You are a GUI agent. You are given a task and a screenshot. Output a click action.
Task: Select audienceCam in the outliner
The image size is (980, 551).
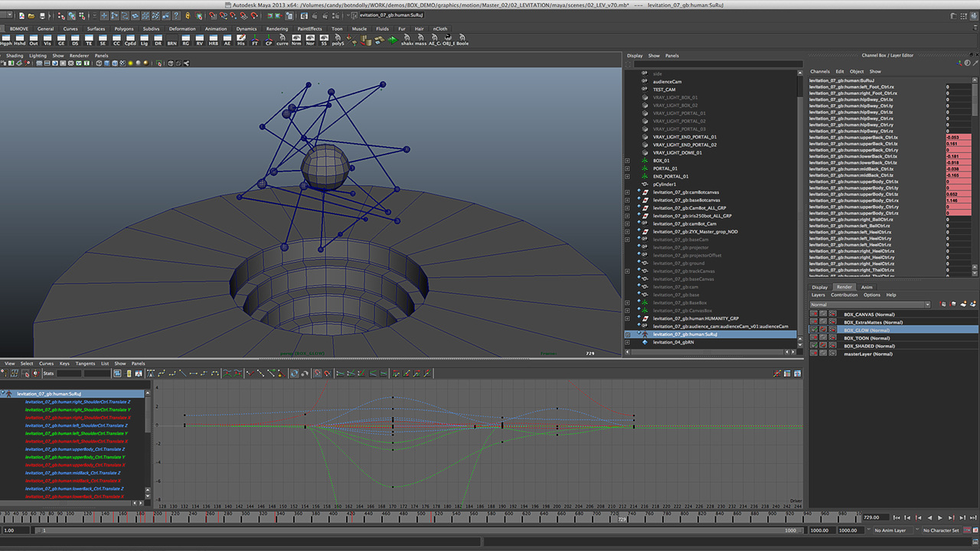pyautogui.click(x=667, y=81)
